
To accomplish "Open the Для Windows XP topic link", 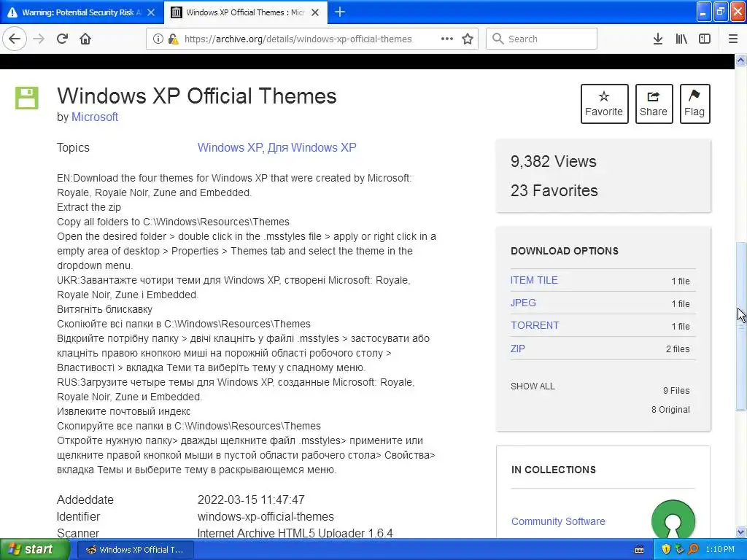I will pyautogui.click(x=311, y=147).
